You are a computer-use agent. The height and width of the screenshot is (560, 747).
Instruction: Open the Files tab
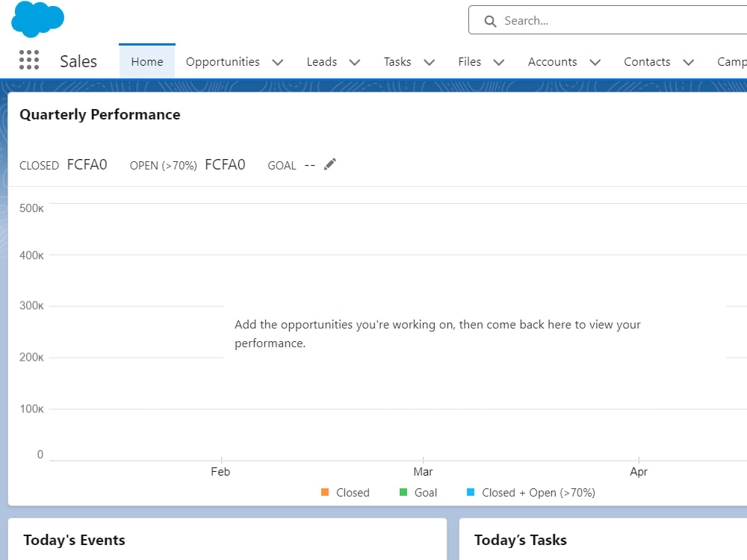(x=469, y=62)
